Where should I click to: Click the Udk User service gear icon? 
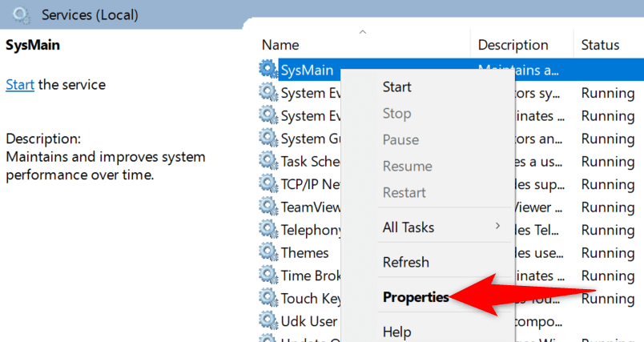click(x=268, y=321)
